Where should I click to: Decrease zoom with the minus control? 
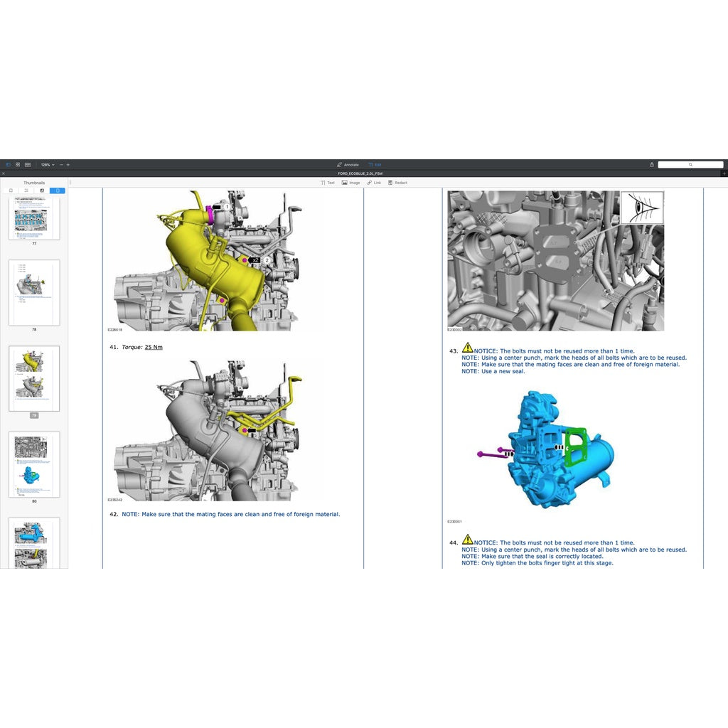(61, 164)
